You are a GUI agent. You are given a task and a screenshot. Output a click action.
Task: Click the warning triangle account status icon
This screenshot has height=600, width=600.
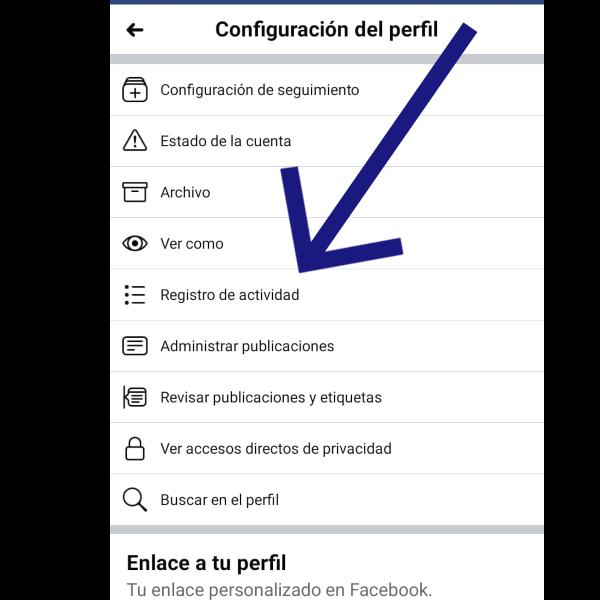[x=135, y=140]
